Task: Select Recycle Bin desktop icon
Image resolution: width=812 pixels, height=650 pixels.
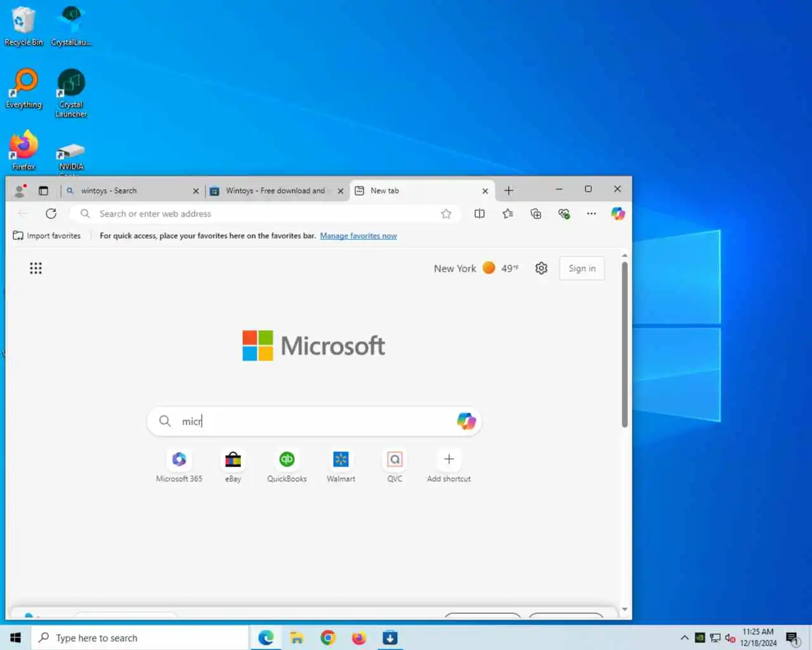Action: [23, 26]
